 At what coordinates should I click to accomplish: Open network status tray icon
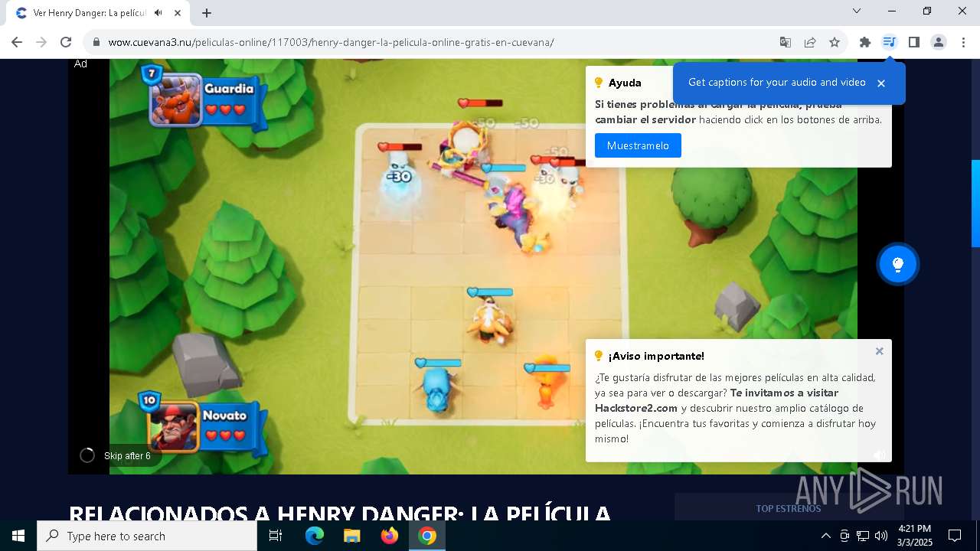863,536
